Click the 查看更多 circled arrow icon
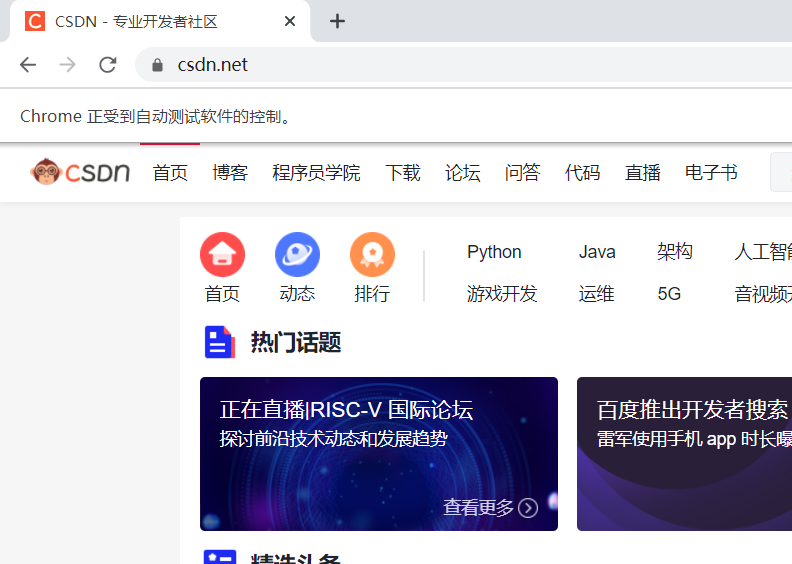Image resolution: width=792 pixels, height=564 pixels. [528, 508]
